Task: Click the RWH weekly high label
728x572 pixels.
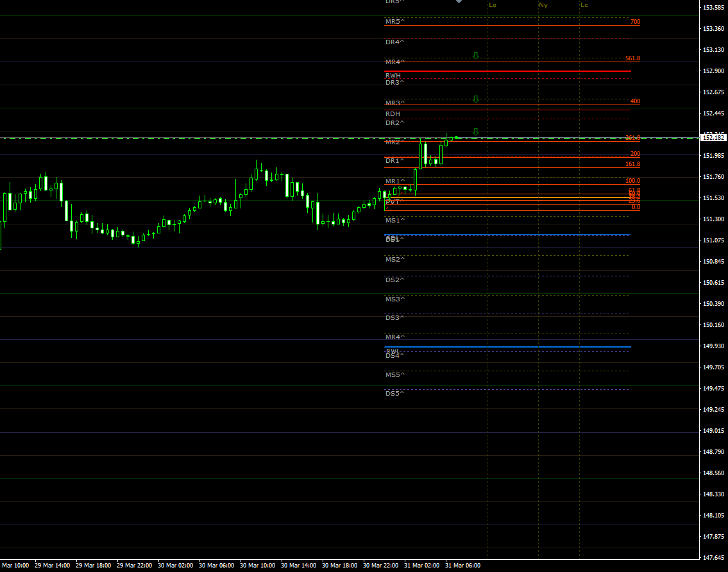Action: [x=393, y=75]
